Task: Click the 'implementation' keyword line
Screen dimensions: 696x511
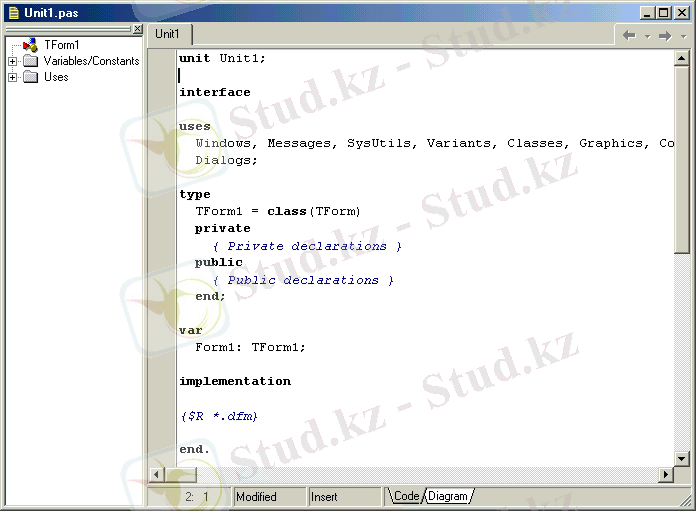Action: (x=235, y=381)
